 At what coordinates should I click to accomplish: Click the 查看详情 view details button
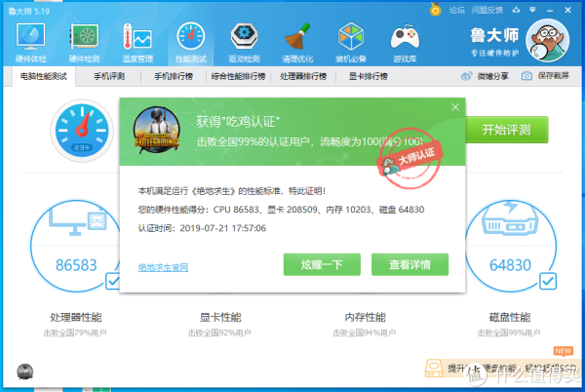[409, 264]
